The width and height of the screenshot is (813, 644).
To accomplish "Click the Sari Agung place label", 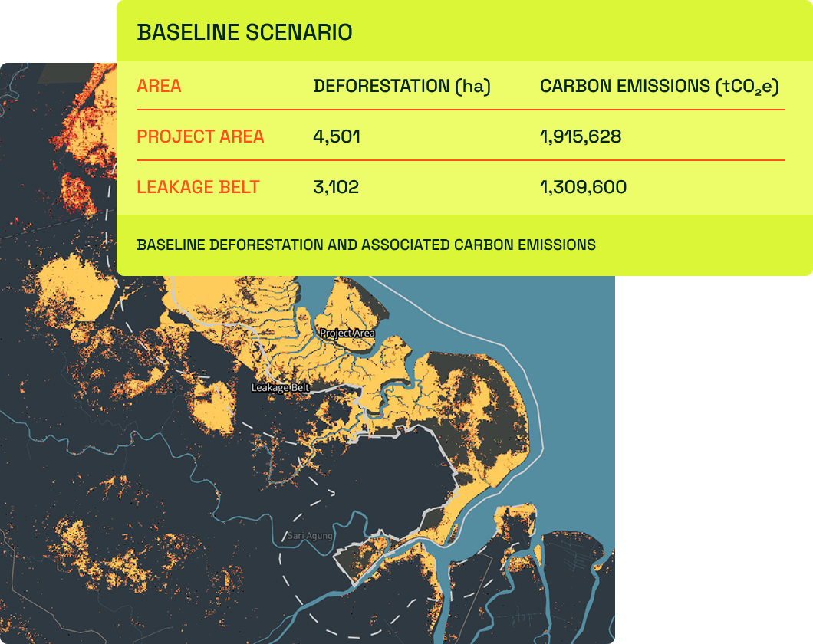I will pos(310,536).
